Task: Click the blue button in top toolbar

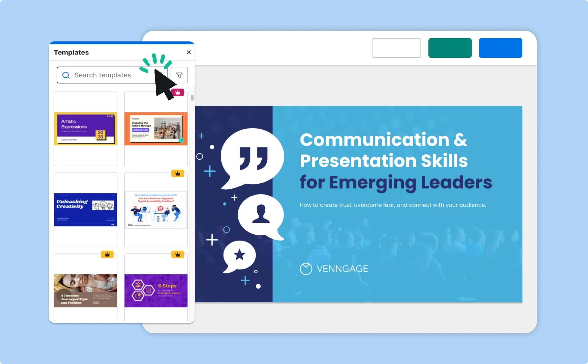Action: [x=500, y=48]
